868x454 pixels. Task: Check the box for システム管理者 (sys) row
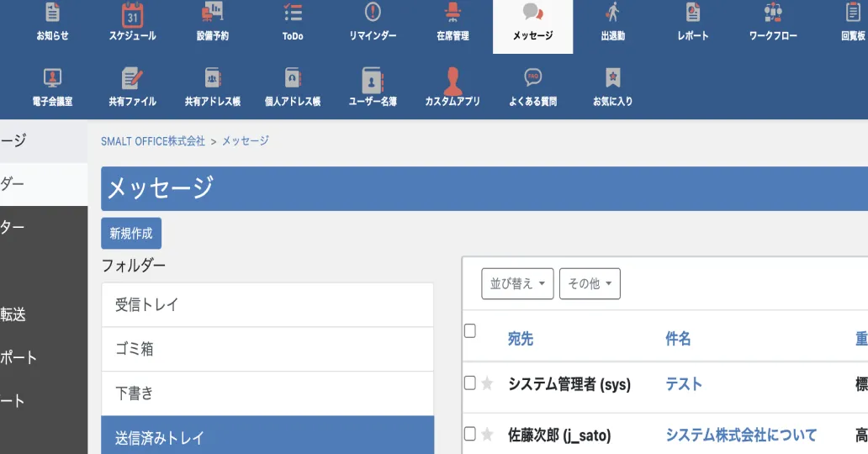pyautogui.click(x=470, y=383)
